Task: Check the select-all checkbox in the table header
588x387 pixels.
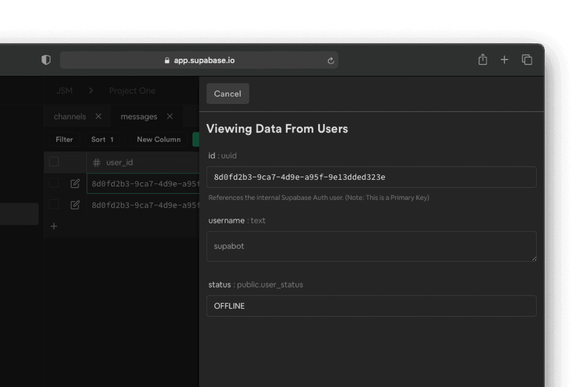Action: pos(53,162)
